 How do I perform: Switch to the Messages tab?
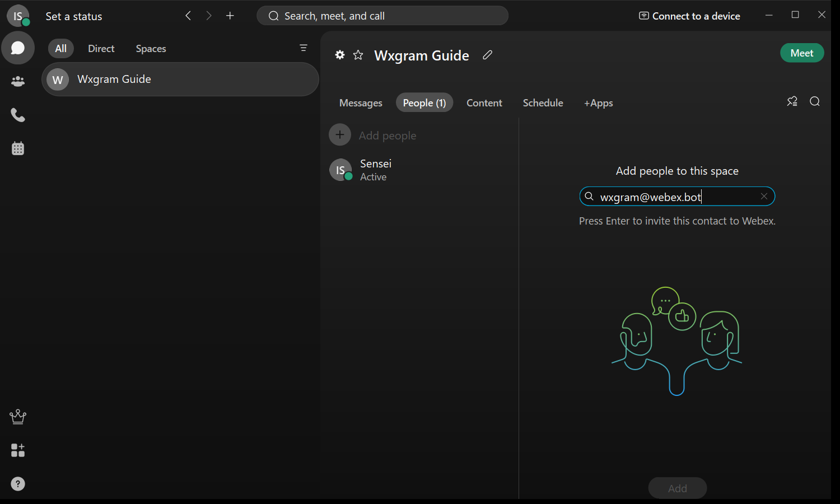coord(361,103)
